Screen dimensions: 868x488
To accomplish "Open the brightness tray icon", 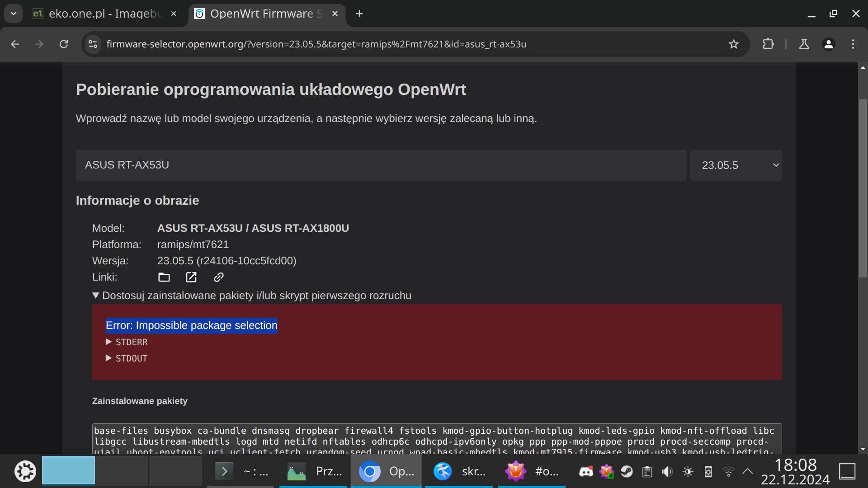I will click(688, 472).
